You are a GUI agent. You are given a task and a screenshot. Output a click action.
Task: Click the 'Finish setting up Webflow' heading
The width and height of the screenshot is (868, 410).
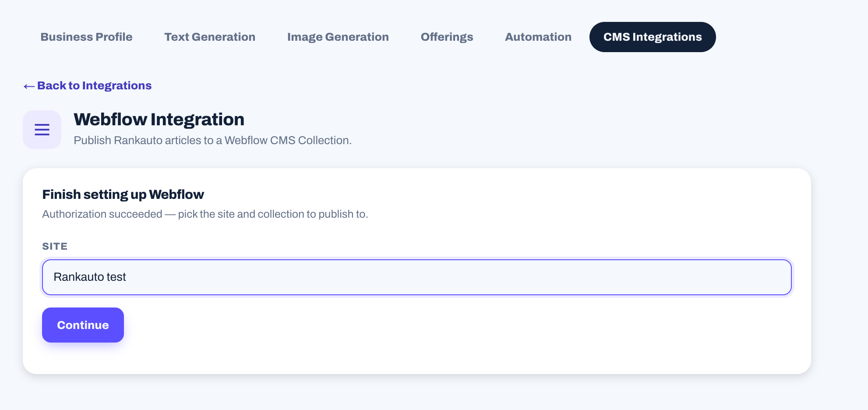pos(123,194)
